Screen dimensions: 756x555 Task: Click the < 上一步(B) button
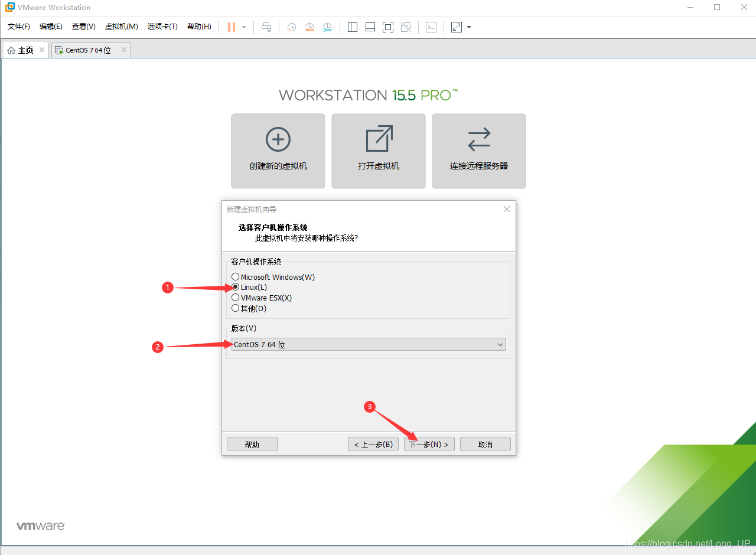(373, 444)
